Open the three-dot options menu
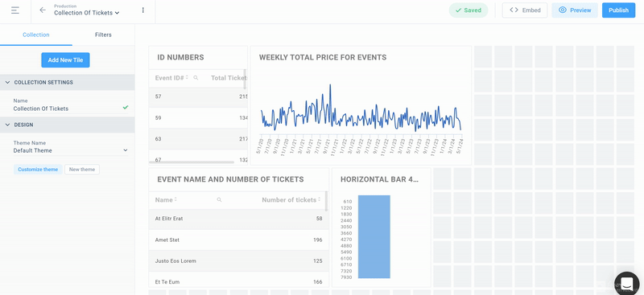 (x=143, y=10)
